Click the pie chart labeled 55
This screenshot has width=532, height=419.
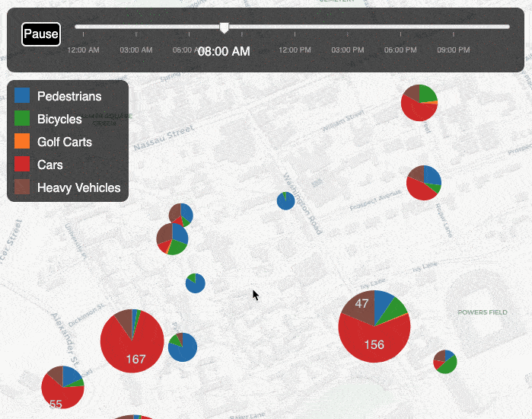point(62,388)
